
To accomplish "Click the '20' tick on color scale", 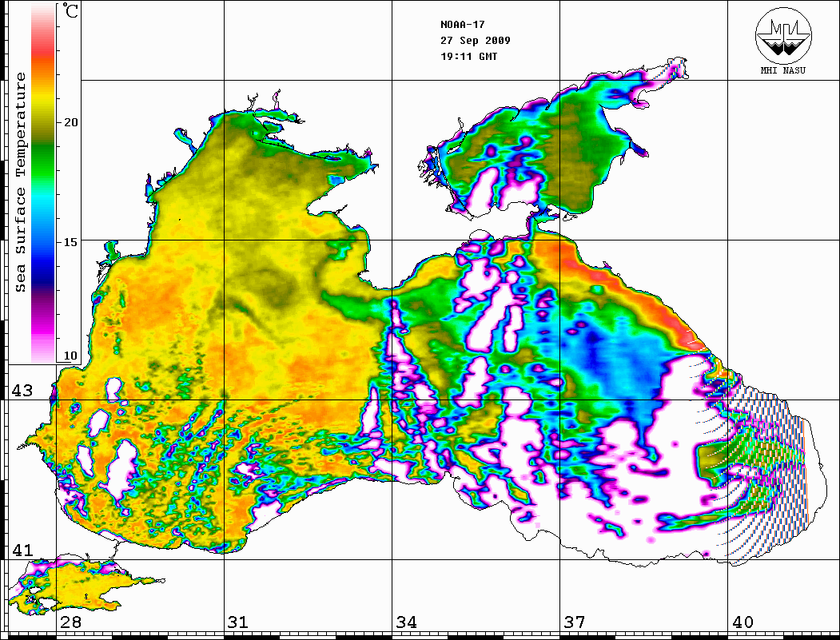I will (x=70, y=122).
